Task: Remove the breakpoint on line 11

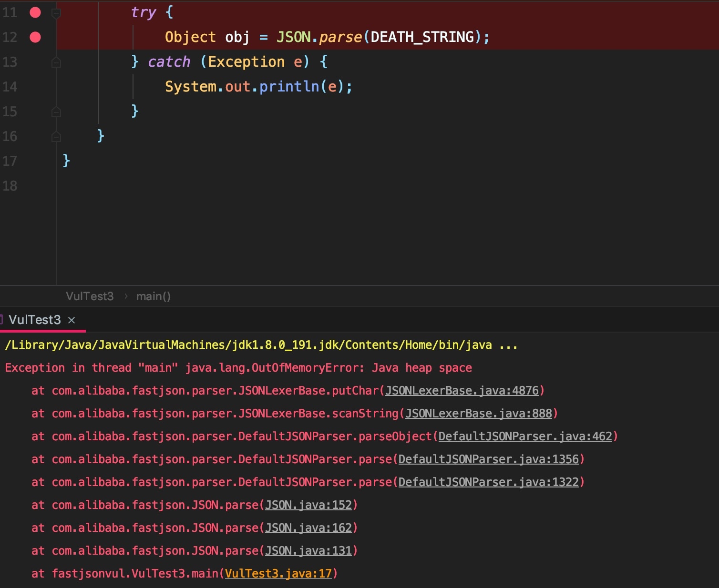Action: point(35,12)
